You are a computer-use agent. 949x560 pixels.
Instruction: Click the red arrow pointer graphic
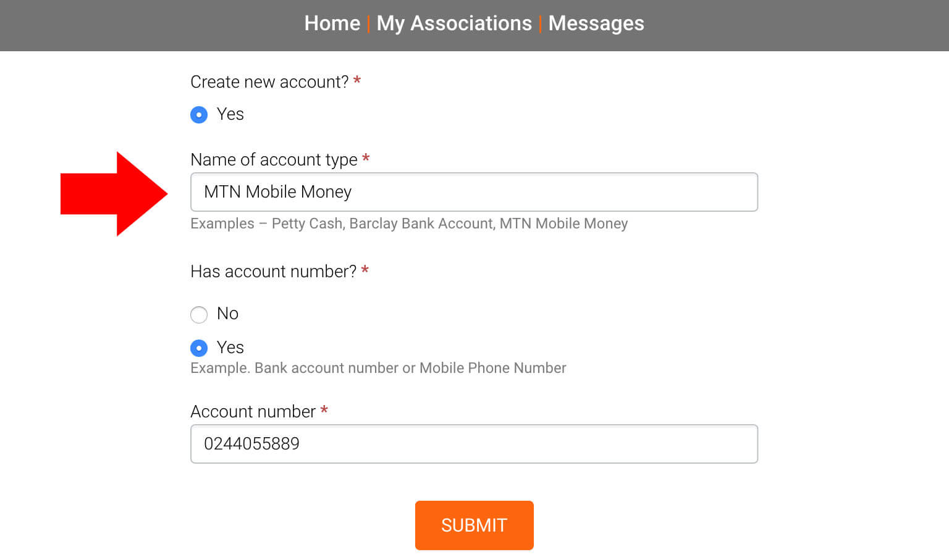(114, 194)
